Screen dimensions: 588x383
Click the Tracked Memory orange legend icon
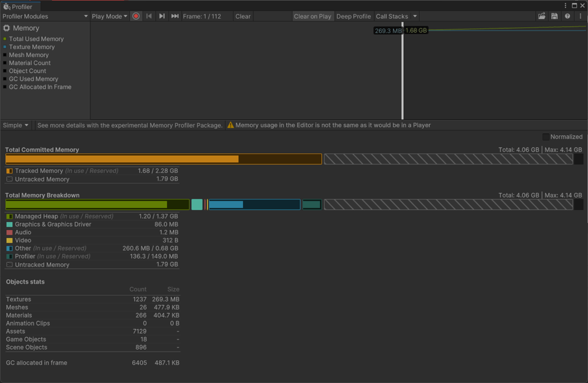click(x=9, y=171)
